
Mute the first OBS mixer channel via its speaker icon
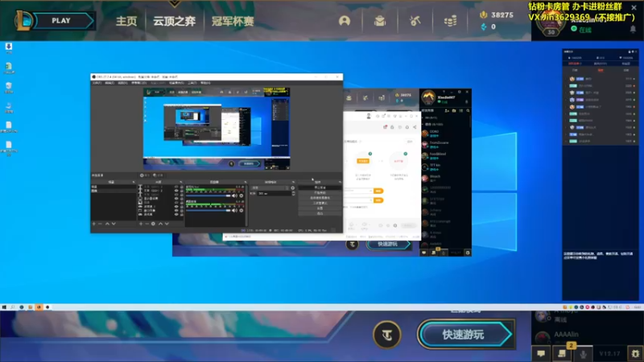pos(234,195)
